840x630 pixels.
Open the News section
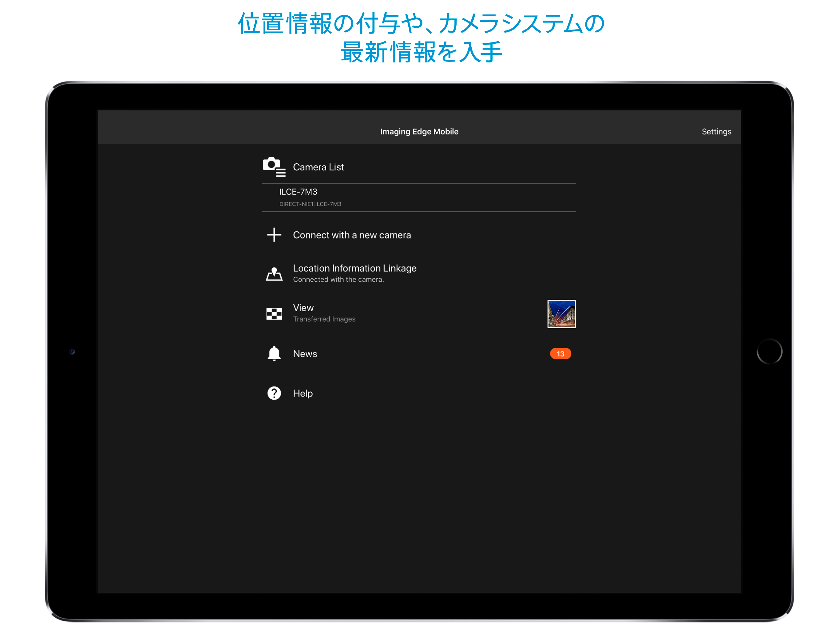305,354
